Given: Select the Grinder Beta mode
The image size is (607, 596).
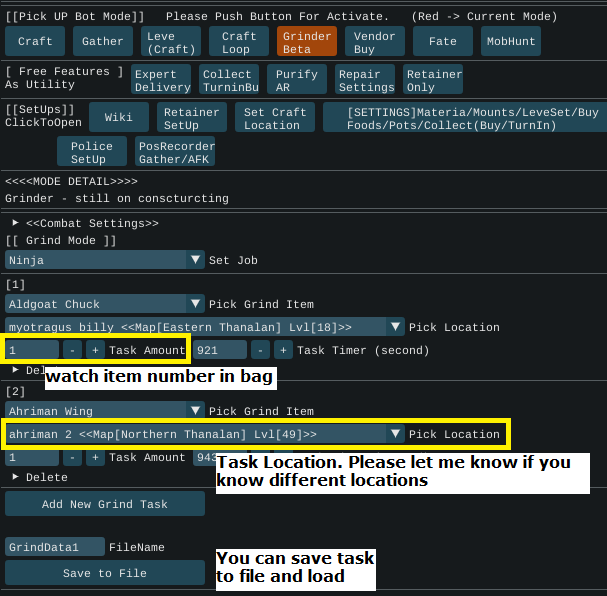Looking at the screenshot, I should [307, 41].
